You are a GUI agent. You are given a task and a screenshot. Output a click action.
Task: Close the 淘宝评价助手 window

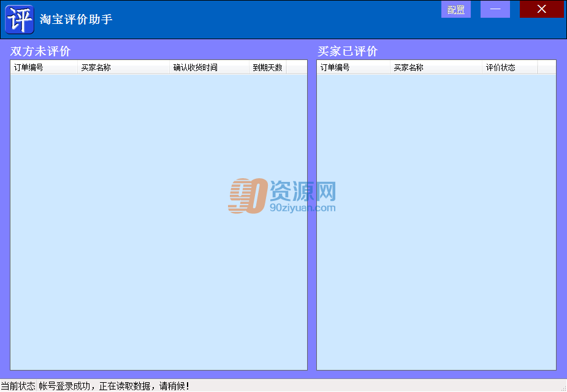pos(541,9)
